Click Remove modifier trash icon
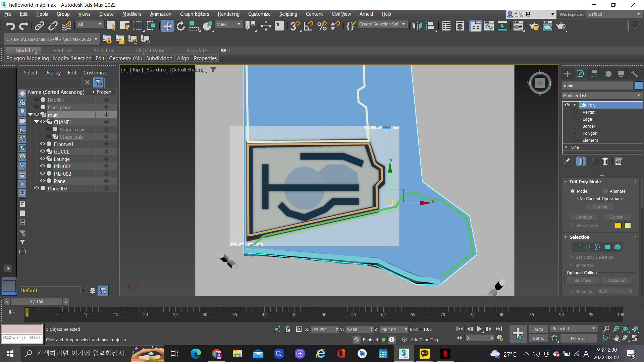Screen dimensions: 644x362 (x=605, y=162)
